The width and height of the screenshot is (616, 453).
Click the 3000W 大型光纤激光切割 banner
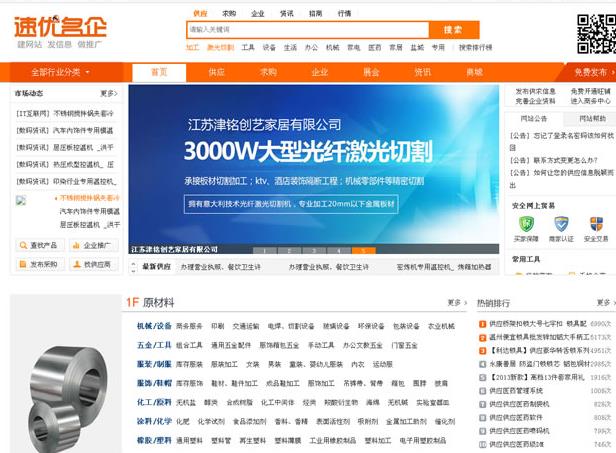pyautogui.click(x=314, y=169)
